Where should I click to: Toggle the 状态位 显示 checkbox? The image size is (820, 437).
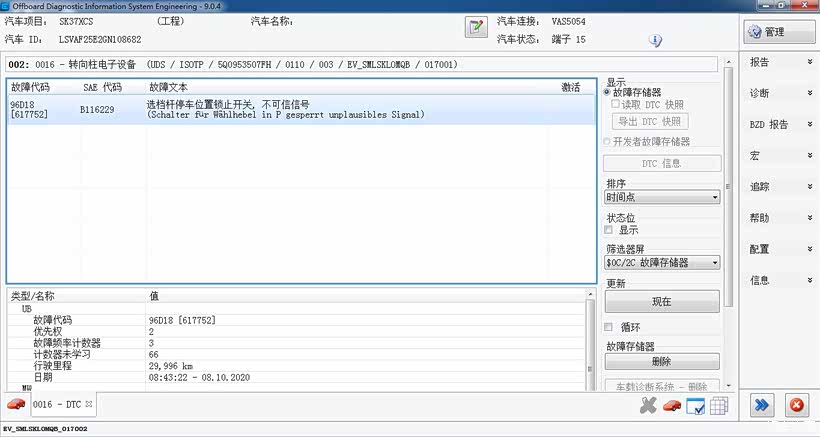608,230
